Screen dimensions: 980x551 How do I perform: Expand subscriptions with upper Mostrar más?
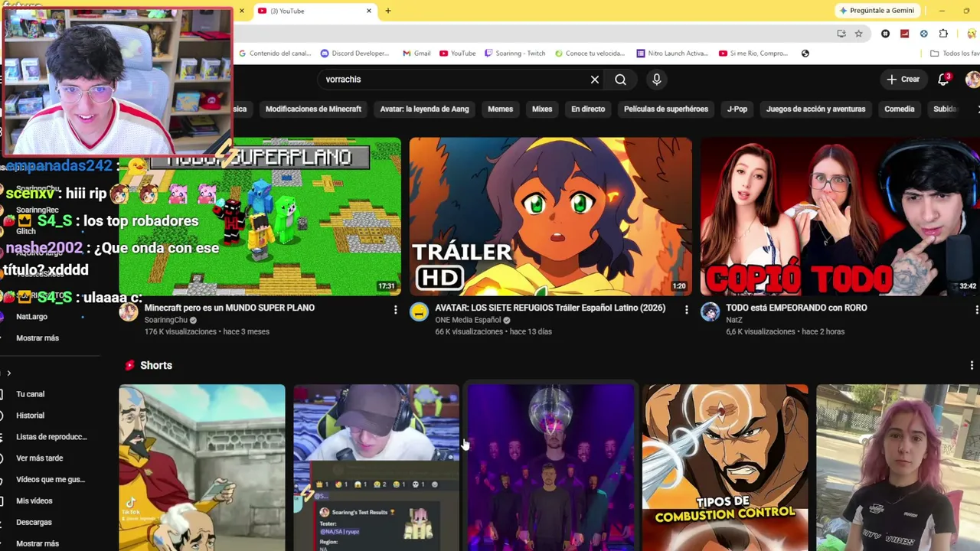pyautogui.click(x=38, y=338)
